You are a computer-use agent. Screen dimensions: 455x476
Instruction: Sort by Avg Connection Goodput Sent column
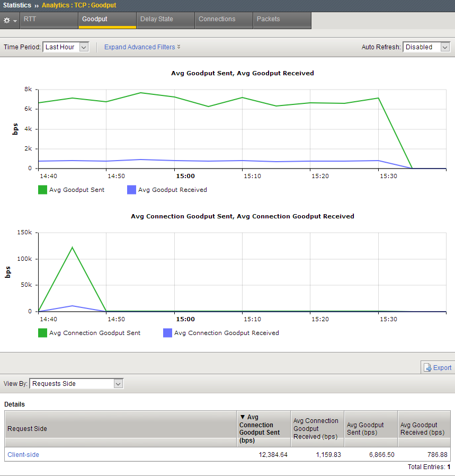263,428
